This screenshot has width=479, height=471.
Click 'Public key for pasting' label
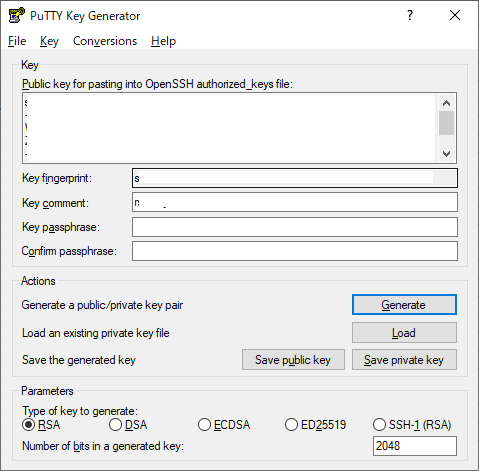click(x=157, y=84)
